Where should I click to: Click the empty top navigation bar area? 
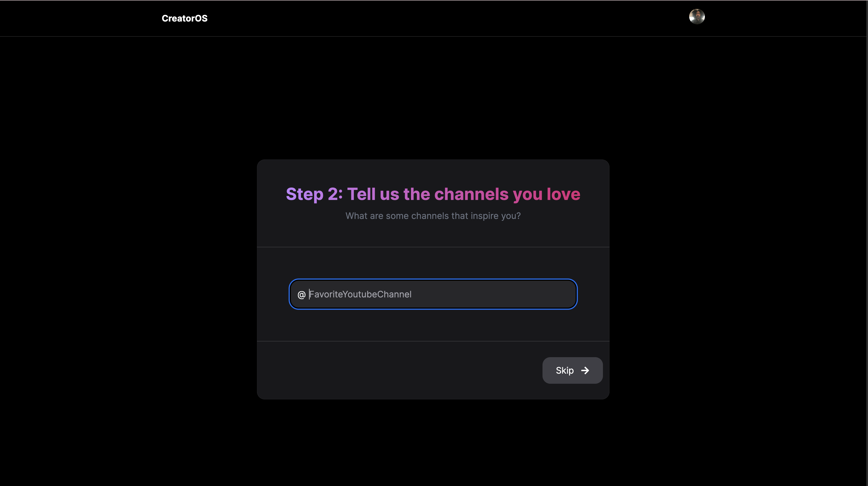[x=438, y=18]
